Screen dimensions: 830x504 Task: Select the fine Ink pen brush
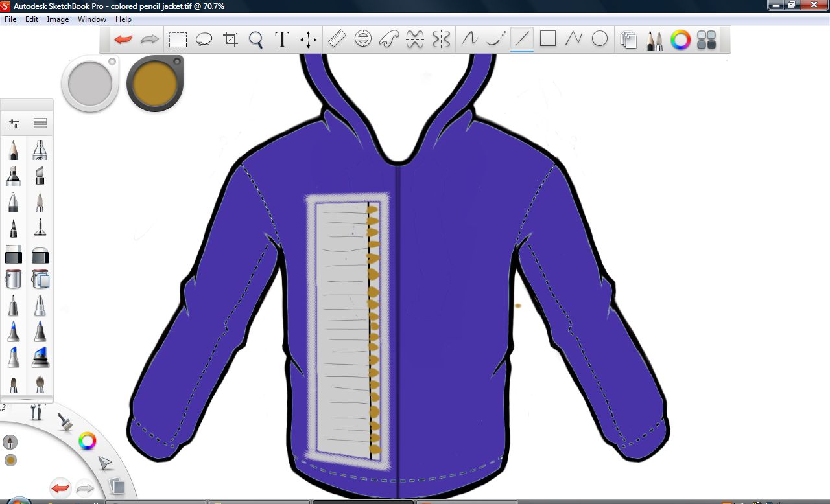(x=40, y=228)
